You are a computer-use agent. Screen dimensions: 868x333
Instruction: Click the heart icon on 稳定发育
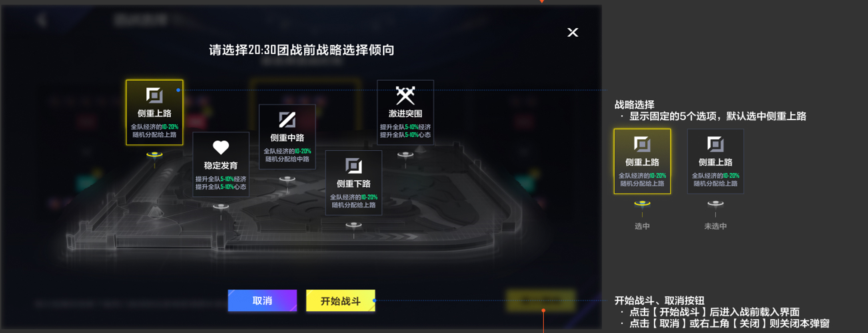(221, 148)
